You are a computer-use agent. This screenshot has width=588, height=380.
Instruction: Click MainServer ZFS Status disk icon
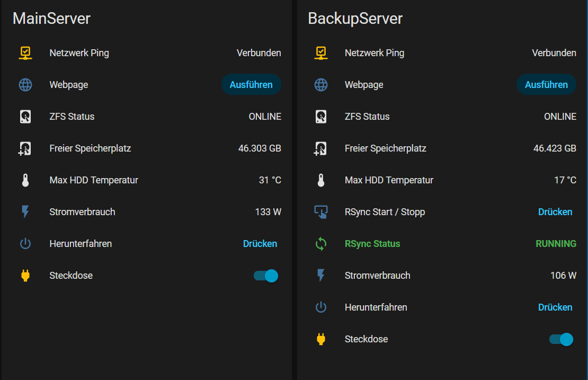[x=25, y=117]
